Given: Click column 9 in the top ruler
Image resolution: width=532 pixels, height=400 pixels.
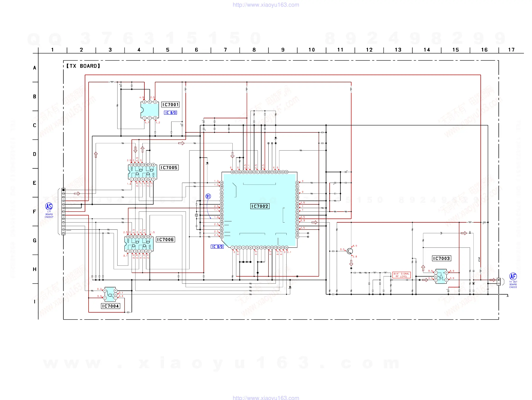Looking at the screenshot, I should [283, 50].
